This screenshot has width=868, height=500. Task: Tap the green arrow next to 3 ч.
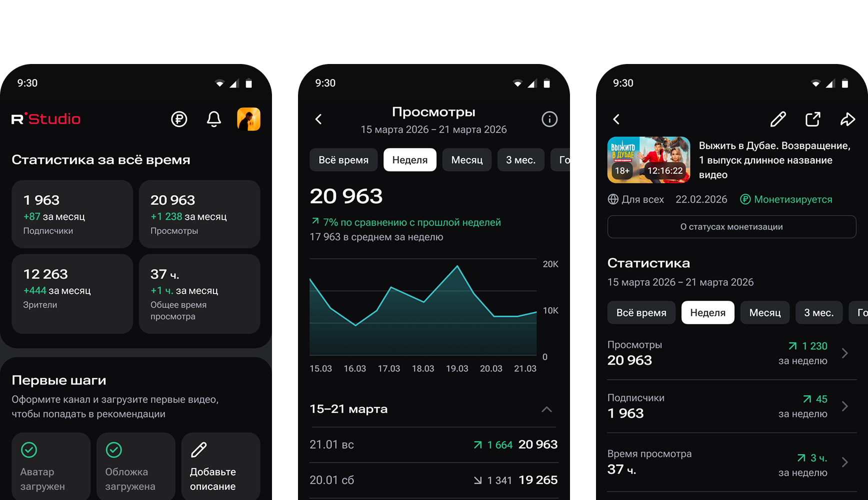click(801, 458)
